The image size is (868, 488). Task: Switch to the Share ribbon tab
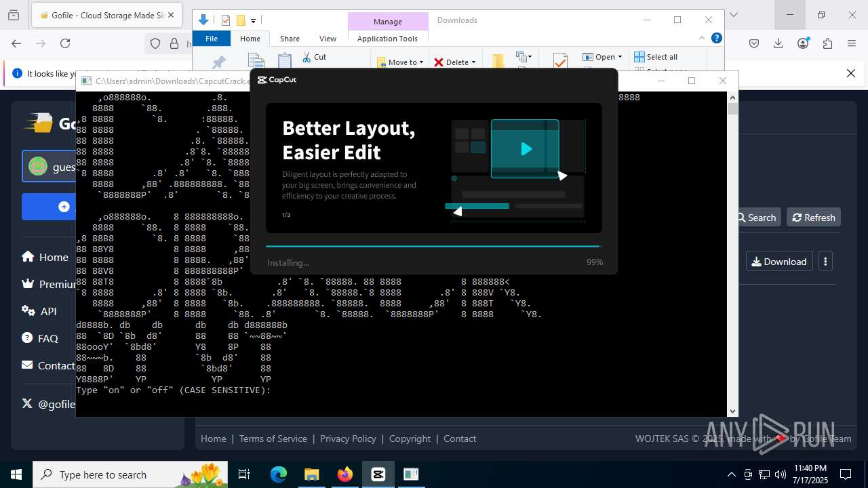(x=290, y=39)
